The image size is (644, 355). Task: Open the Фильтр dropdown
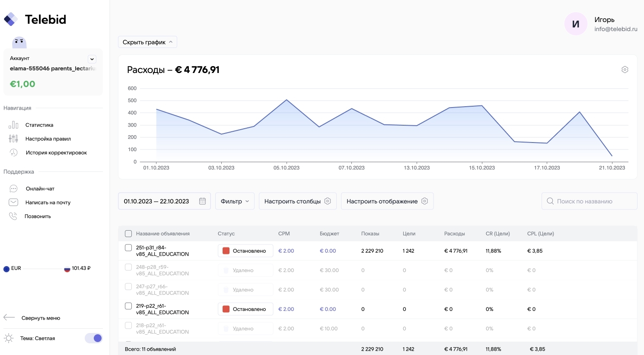[x=235, y=201]
